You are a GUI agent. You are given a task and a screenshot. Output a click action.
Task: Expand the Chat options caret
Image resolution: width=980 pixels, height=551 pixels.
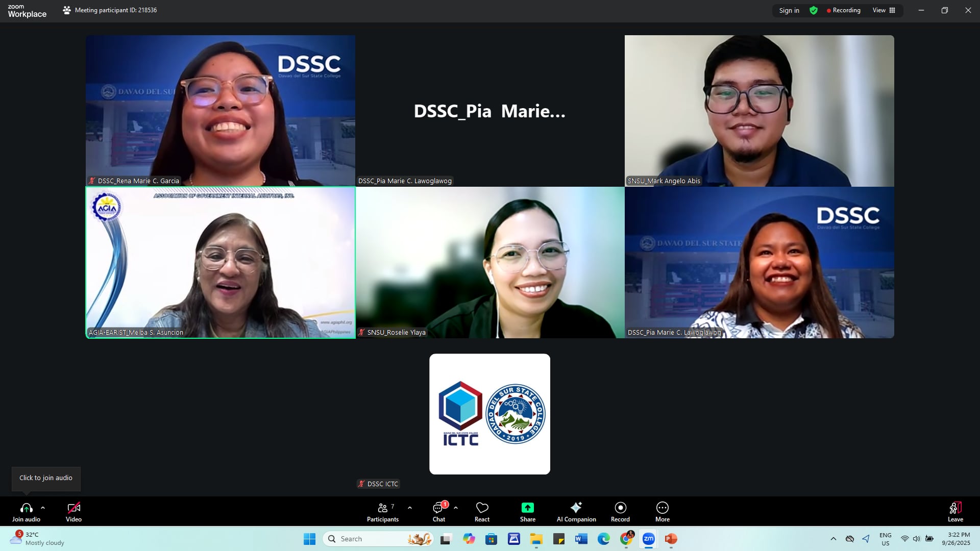click(x=456, y=508)
